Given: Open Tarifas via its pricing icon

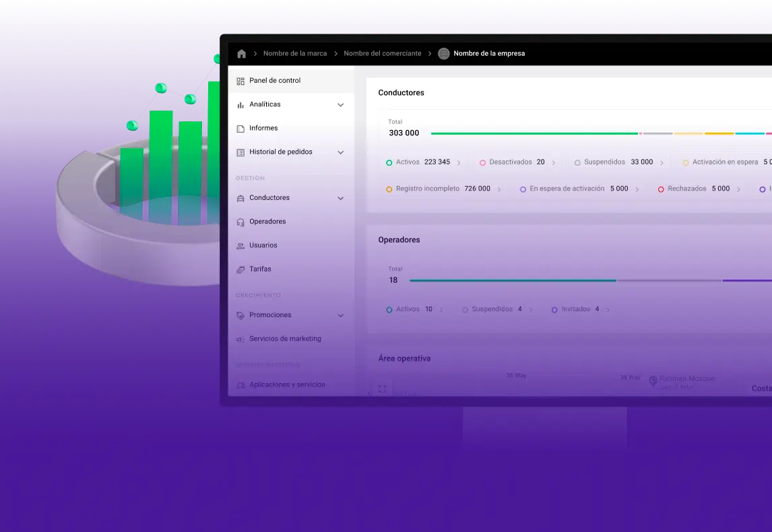Looking at the screenshot, I should [x=240, y=269].
